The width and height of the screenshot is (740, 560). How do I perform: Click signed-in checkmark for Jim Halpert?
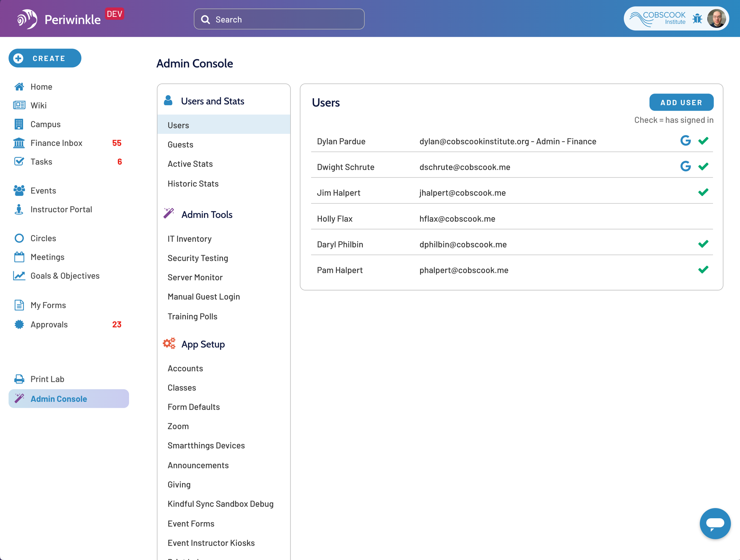tap(703, 192)
